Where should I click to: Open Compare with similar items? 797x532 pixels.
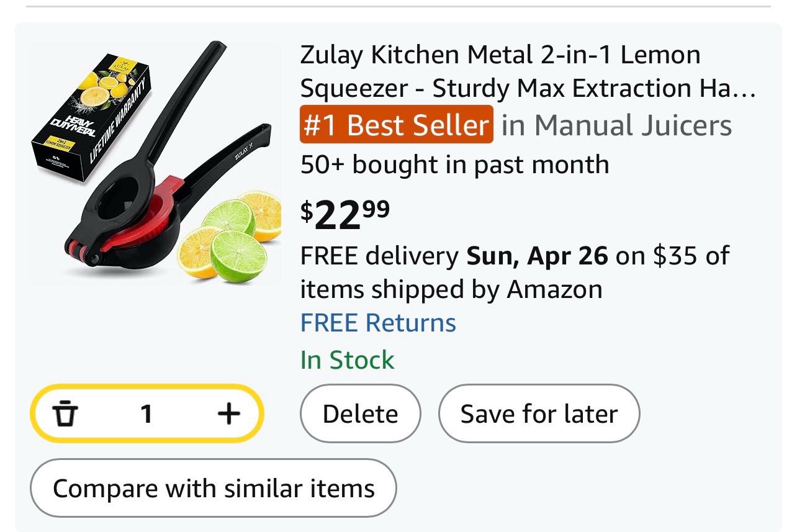click(214, 488)
